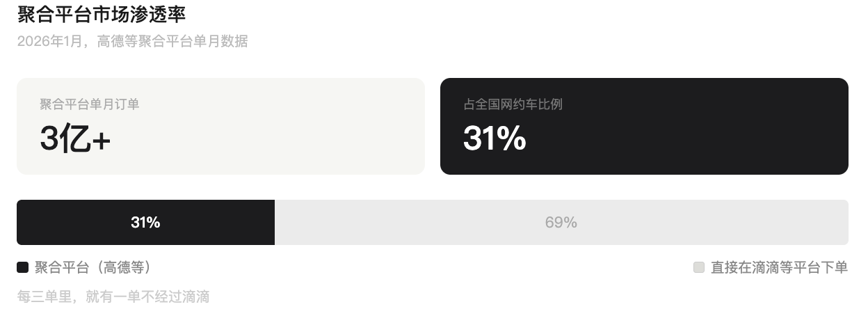Click the footnote 每三单里，就有一单不经过滴滴

113,297
